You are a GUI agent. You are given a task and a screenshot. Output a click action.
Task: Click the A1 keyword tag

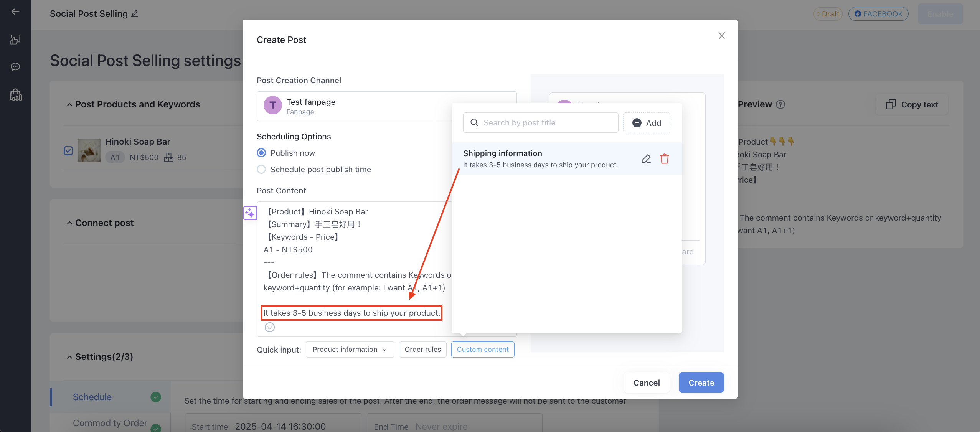[x=115, y=157]
